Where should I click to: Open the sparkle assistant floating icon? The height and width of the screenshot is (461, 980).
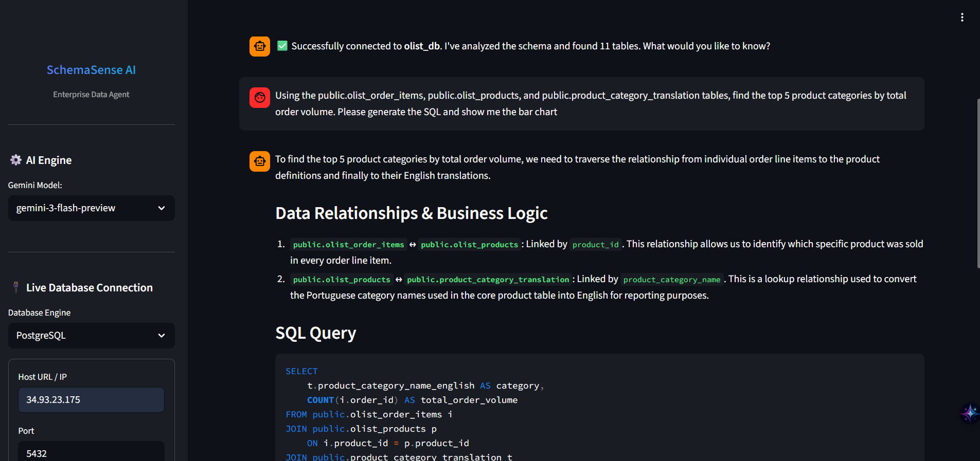[x=970, y=413]
